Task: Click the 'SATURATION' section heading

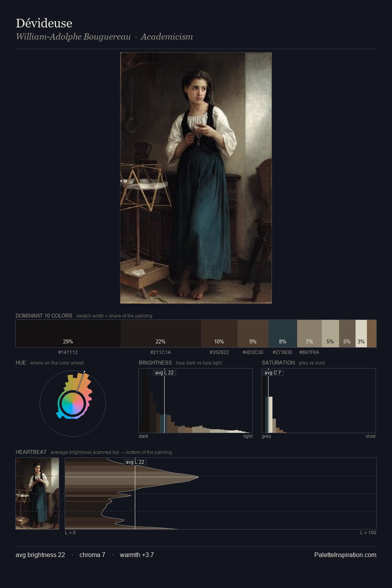Action: coord(278,363)
